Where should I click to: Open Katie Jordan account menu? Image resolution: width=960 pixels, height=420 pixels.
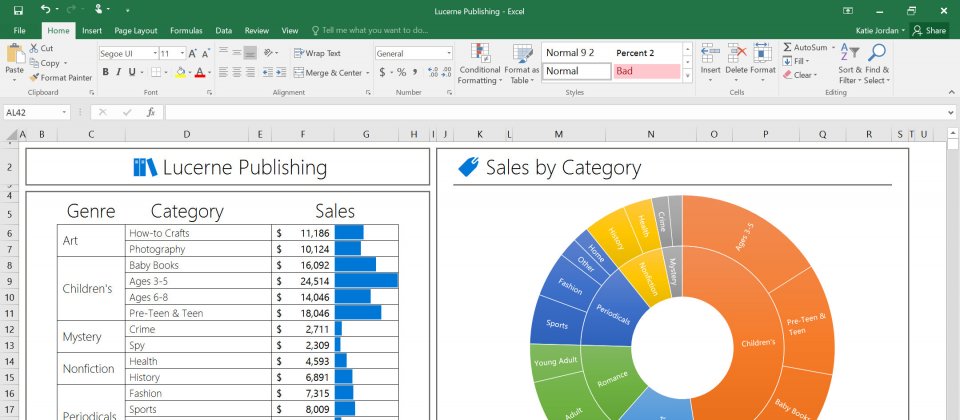pos(880,31)
